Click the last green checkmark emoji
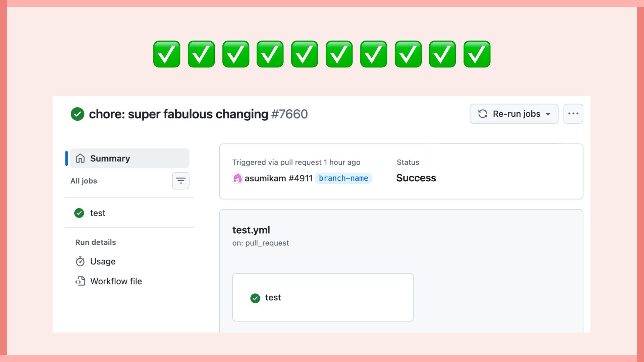 tap(477, 54)
